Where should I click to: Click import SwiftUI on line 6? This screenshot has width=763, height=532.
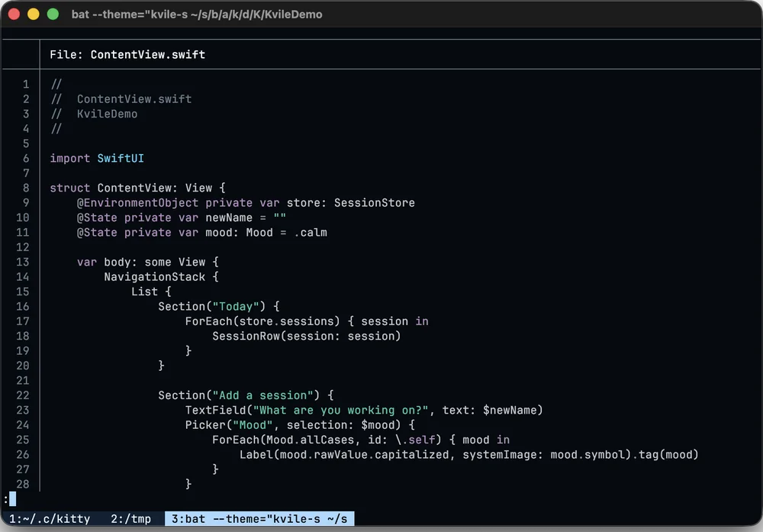click(97, 159)
